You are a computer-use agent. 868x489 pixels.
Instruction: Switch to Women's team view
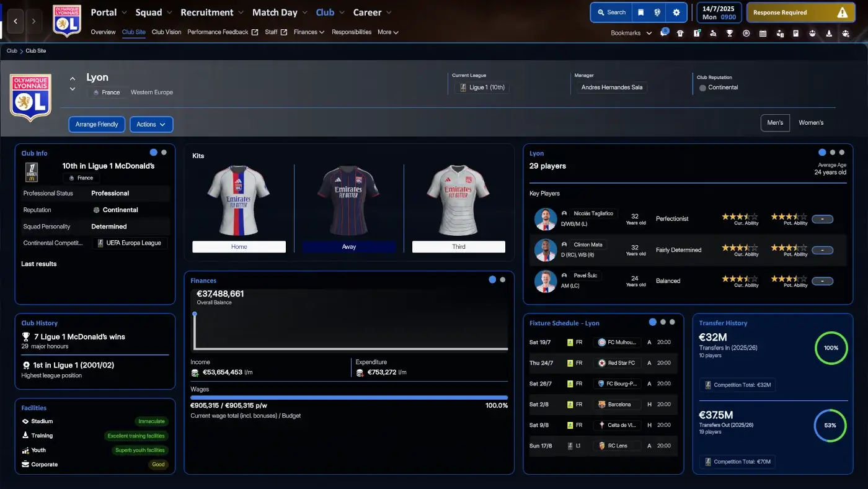tap(811, 123)
